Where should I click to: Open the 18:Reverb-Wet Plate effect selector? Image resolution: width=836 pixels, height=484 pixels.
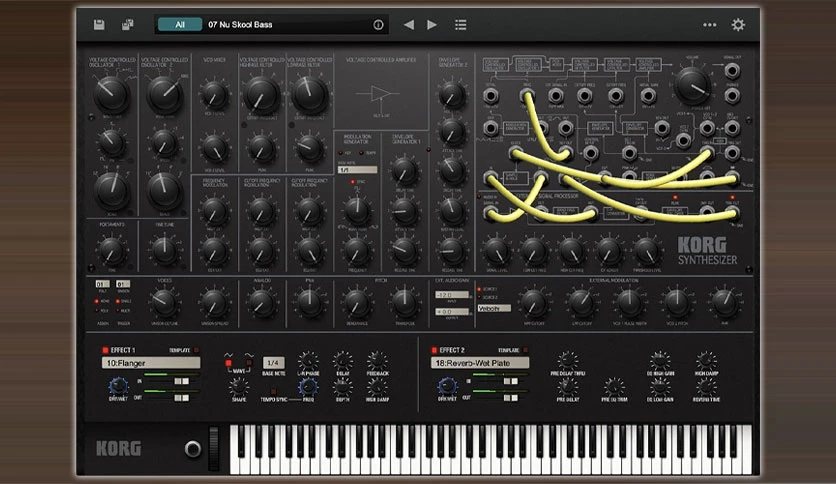pos(480,363)
